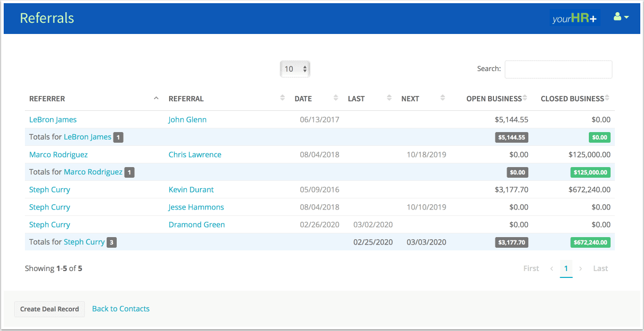
Task: Click the Last column sort arrows
Action: coord(389,98)
